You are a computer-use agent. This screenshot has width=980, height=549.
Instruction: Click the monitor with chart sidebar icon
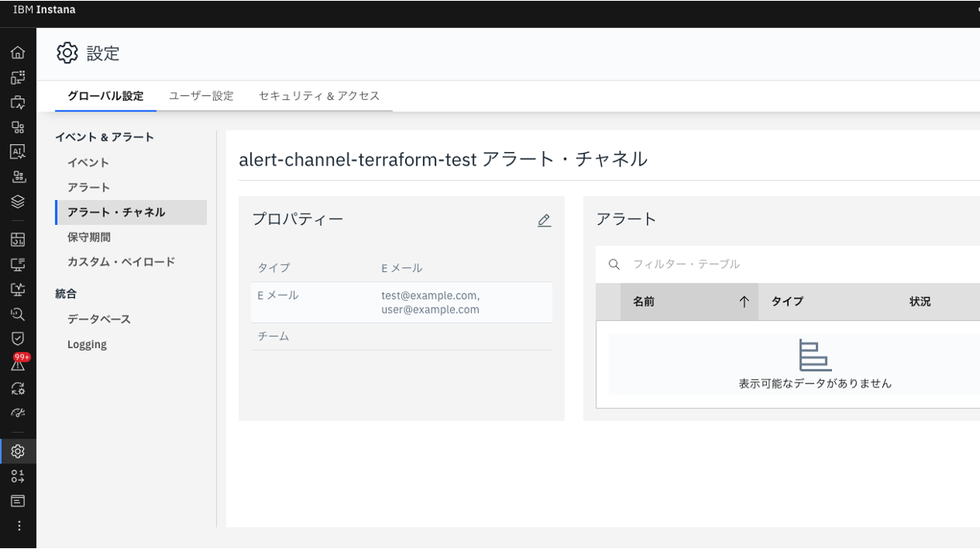[x=18, y=288]
